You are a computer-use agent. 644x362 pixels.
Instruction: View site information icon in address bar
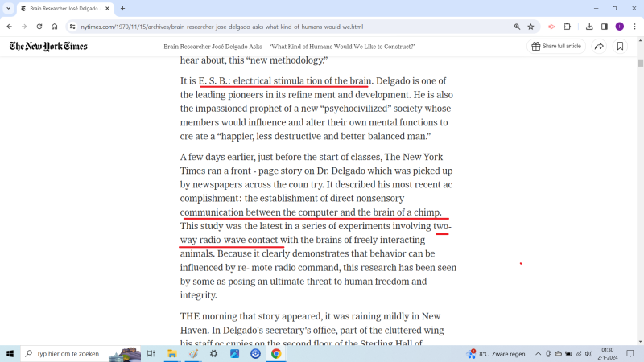pos(72,27)
